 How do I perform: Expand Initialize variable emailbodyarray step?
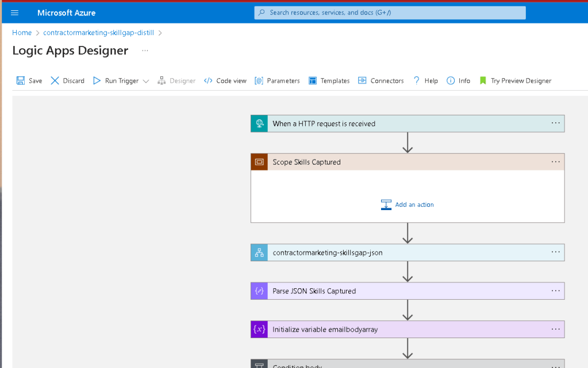click(x=408, y=330)
